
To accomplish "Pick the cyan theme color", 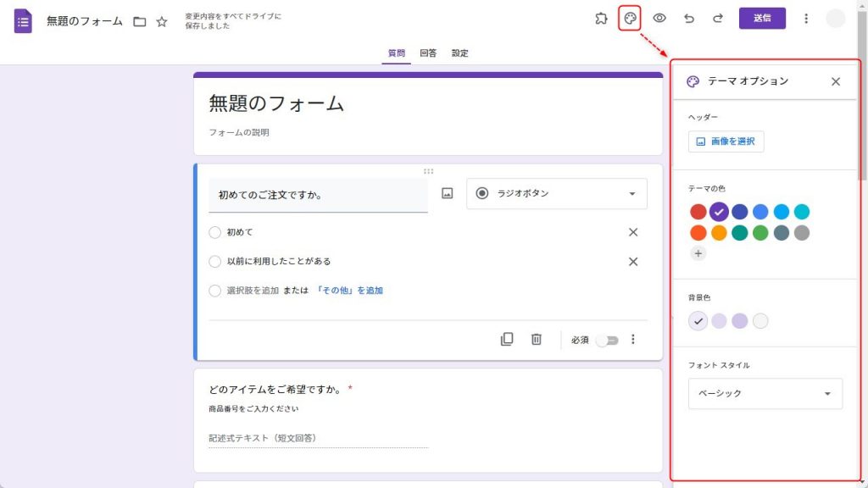I will click(x=802, y=212).
